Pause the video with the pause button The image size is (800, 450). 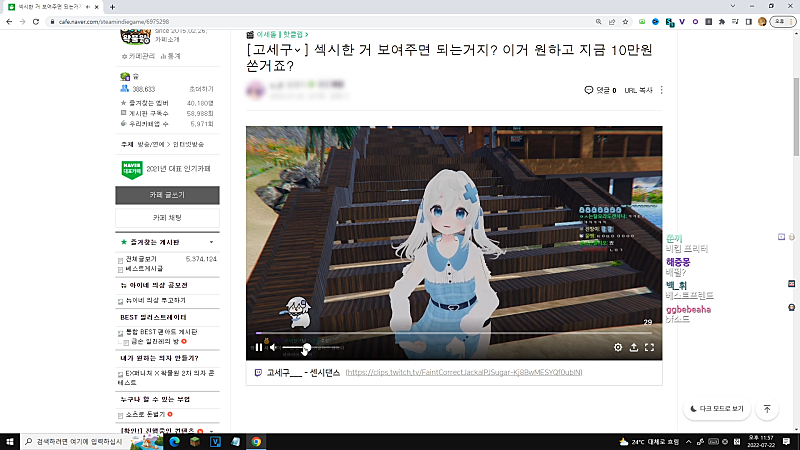tap(259, 347)
